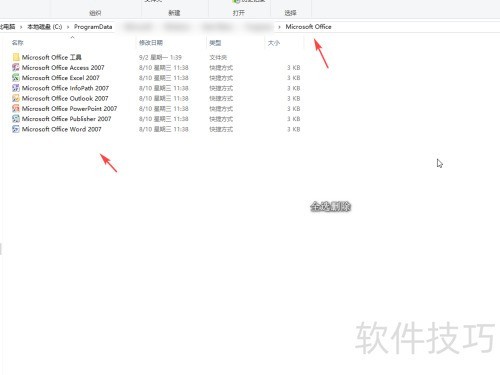
Task: Click 3 KB size of Publisher 2007 row
Action: (x=294, y=119)
